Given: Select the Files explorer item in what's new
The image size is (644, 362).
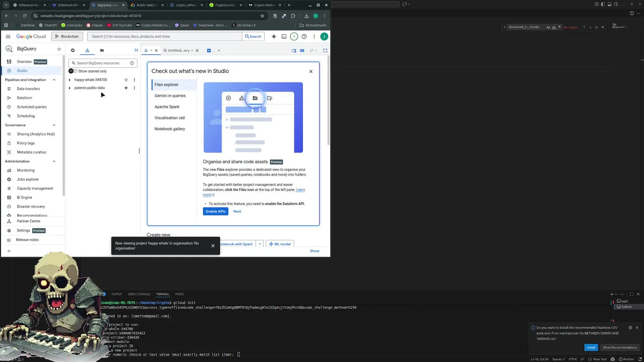Looking at the screenshot, I should coord(174,84).
